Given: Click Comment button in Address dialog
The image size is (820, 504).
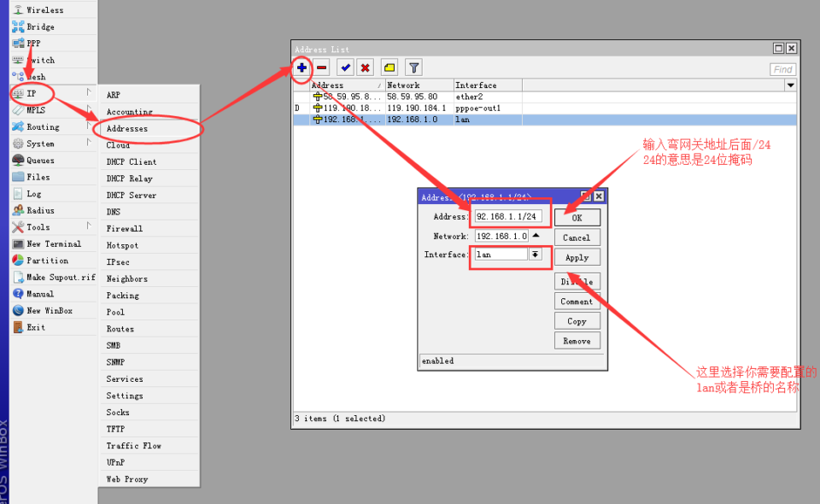Looking at the screenshot, I should (577, 302).
